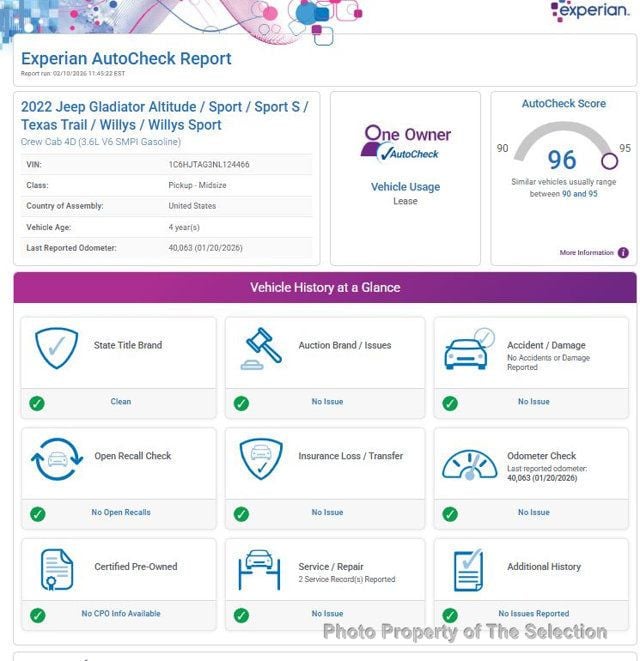Click the Open Recall Check icon
The width and height of the screenshot is (640, 661).
coord(57,459)
